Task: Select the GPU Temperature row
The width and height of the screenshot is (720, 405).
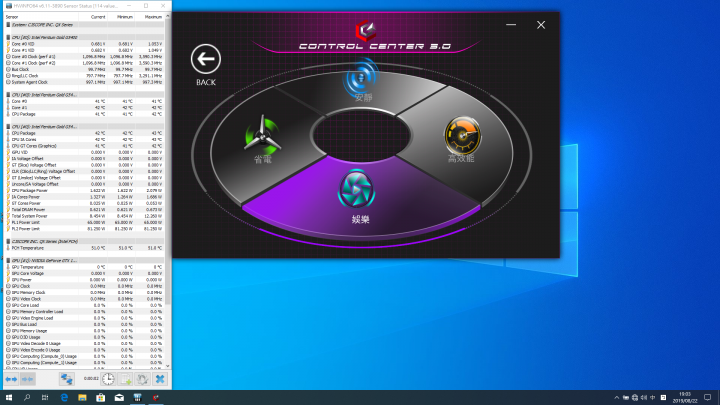Action: (x=84, y=267)
